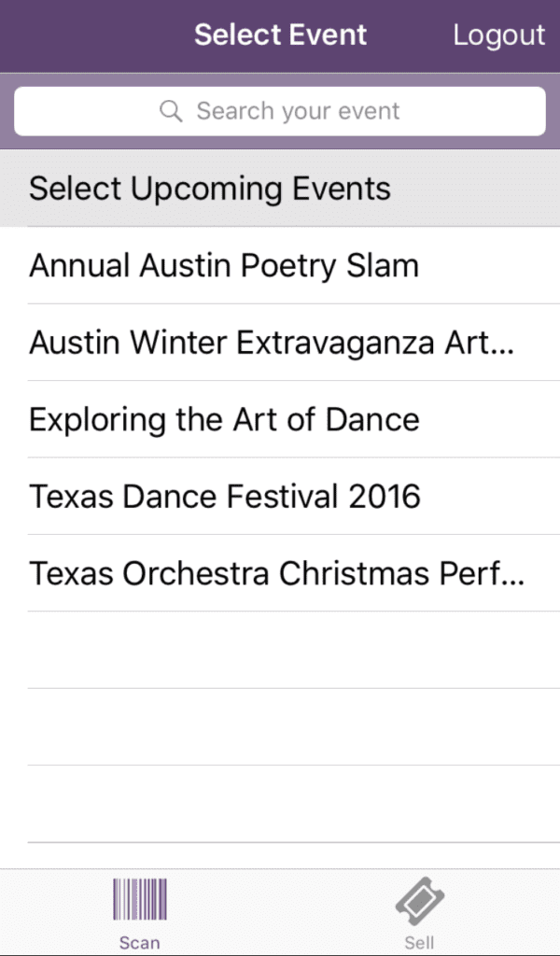Choose Austin Winter Extravaganza Art event
Image resolution: width=560 pixels, height=956 pixels.
pos(280,343)
